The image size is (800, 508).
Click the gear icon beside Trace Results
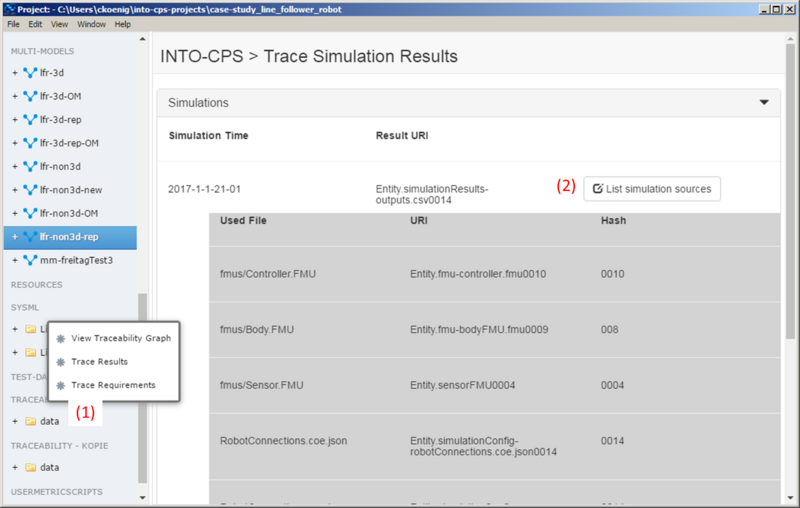[x=60, y=361]
